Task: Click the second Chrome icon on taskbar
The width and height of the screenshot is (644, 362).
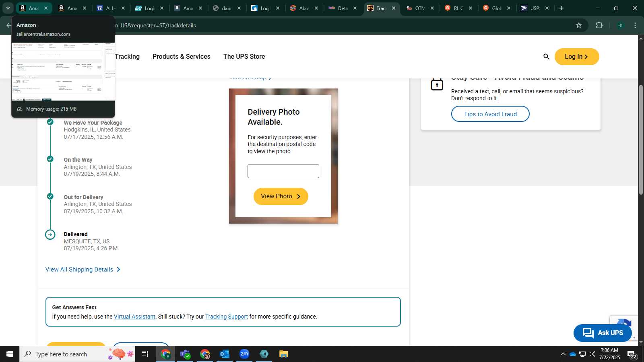Action: tap(205, 354)
